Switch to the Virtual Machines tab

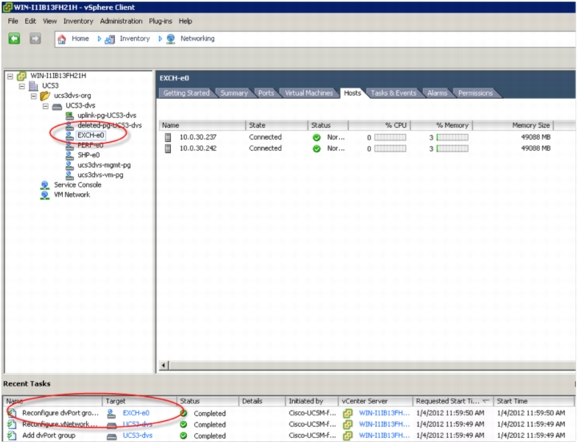[309, 93]
